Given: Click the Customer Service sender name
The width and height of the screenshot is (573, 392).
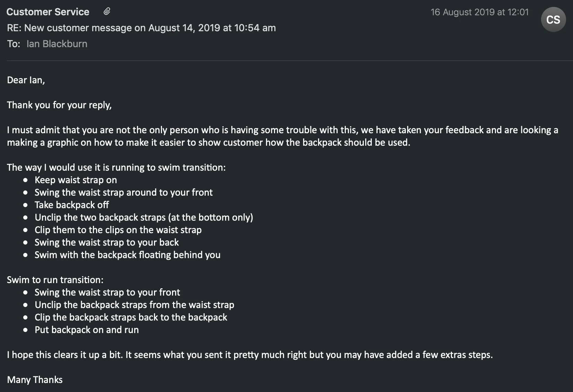Looking at the screenshot, I should 48,12.
